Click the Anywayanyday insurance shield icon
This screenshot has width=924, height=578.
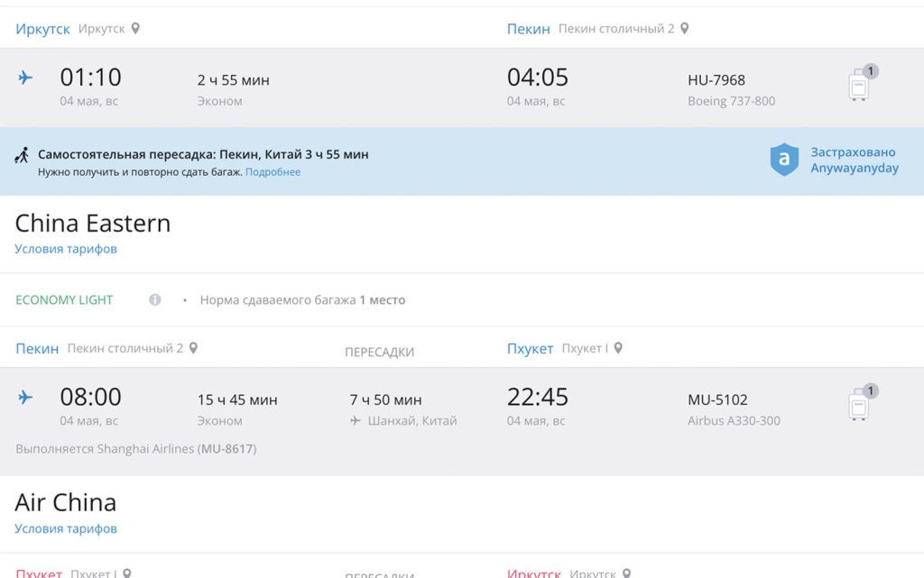784,160
